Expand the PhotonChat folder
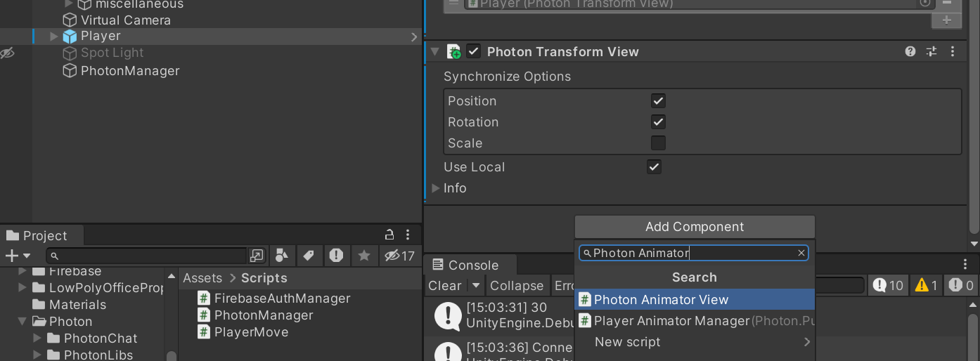This screenshot has width=980, height=361. [x=37, y=339]
